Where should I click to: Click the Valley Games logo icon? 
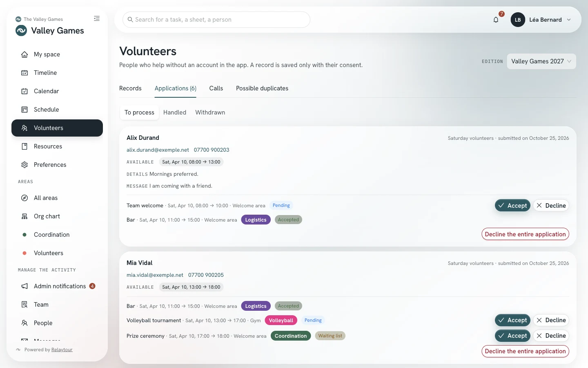[x=21, y=31]
